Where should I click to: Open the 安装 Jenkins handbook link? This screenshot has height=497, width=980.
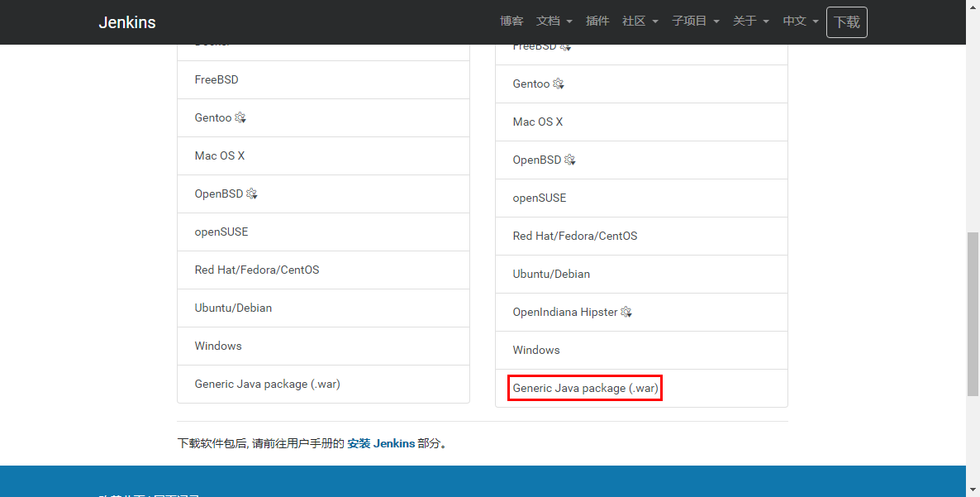tap(381, 443)
